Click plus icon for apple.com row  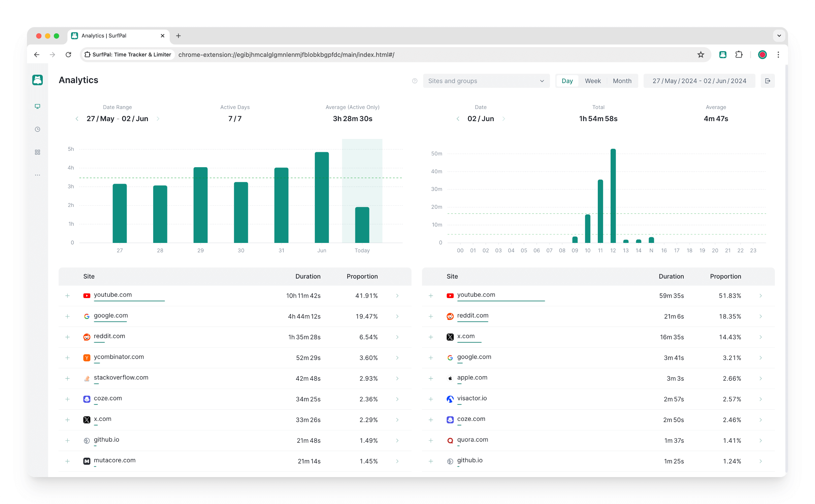431,379
